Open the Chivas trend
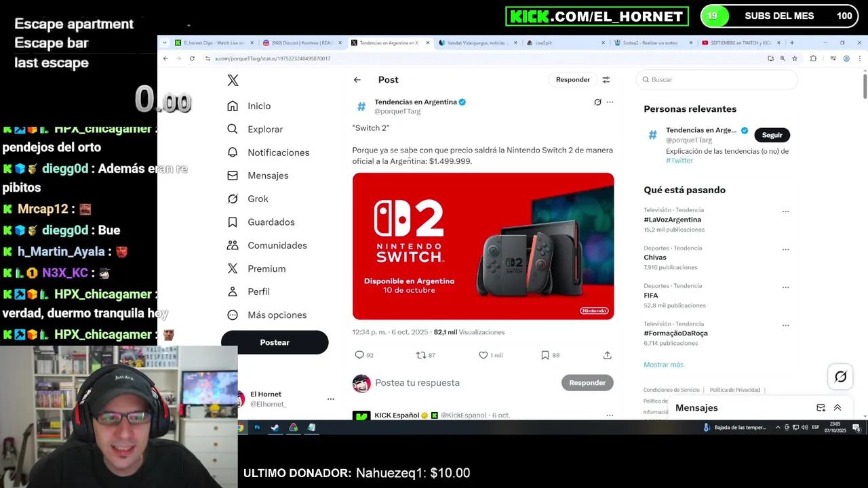Screen dimensions: 868x488 (x=655, y=258)
